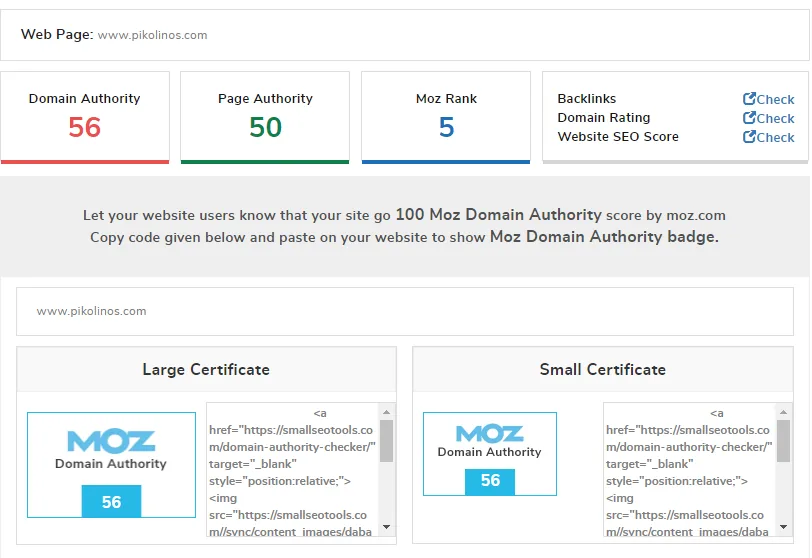
Task: Click the Large Certificate code scrollbar thumb
Action: coord(386,440)
